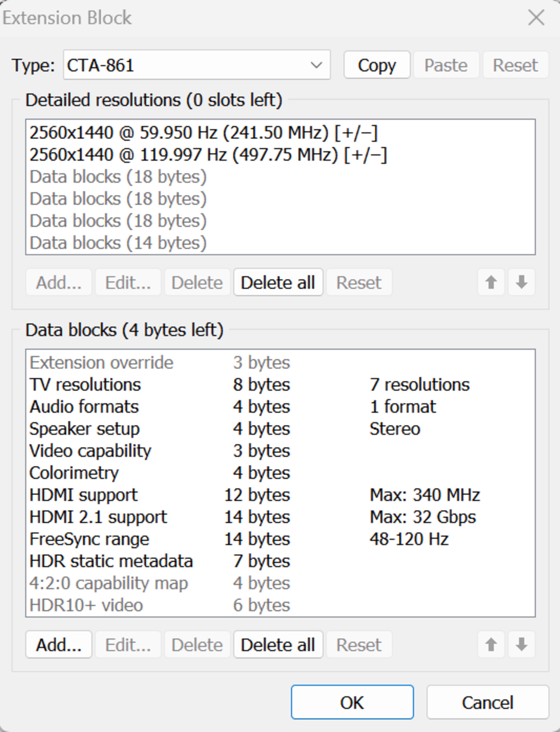Image resolution: width=560 pixels, height=732 pixels.
Task: Select HDMI 2.1 support data block
Action: click(x=98, y=517)
